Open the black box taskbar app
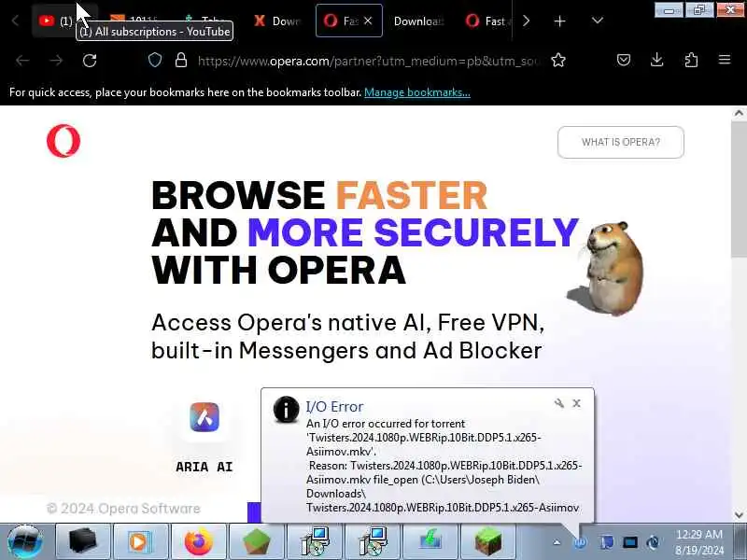This screenshot has height=560, width=747. pos(83,542)
